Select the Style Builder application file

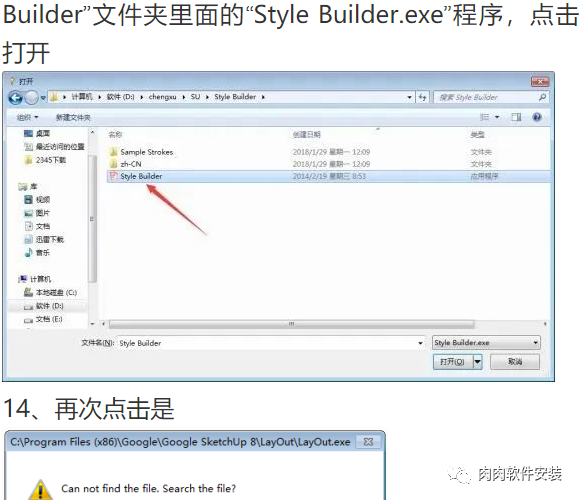point(141,176)
